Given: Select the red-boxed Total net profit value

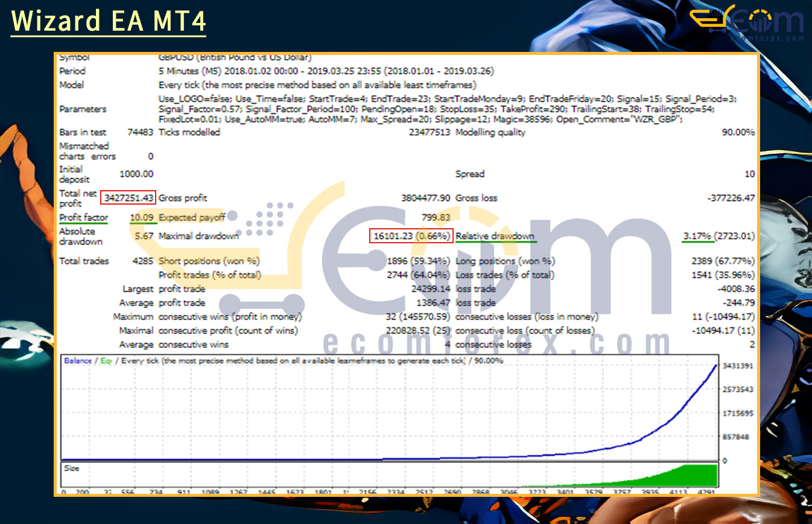Looking at the screenshot, I should [128, 197].
